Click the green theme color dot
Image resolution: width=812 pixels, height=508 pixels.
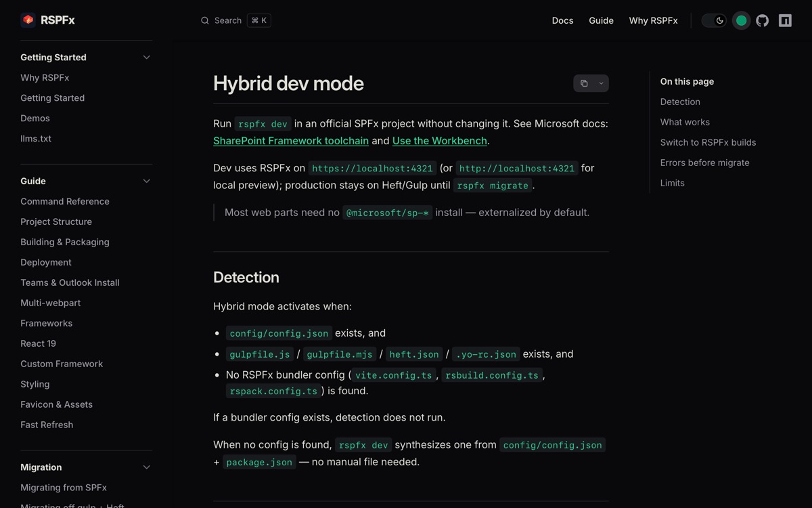(x=742, y=20)
